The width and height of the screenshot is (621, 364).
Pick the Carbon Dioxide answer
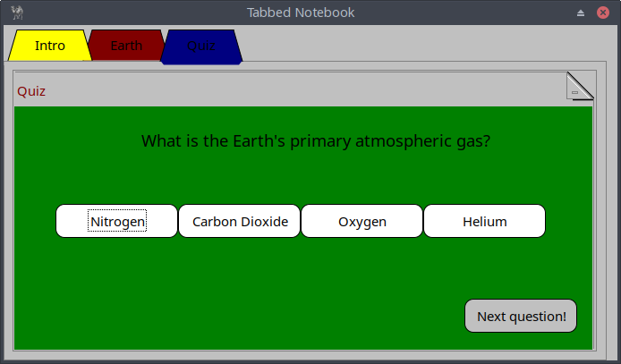pyautogui.click(x=240, y=221)
